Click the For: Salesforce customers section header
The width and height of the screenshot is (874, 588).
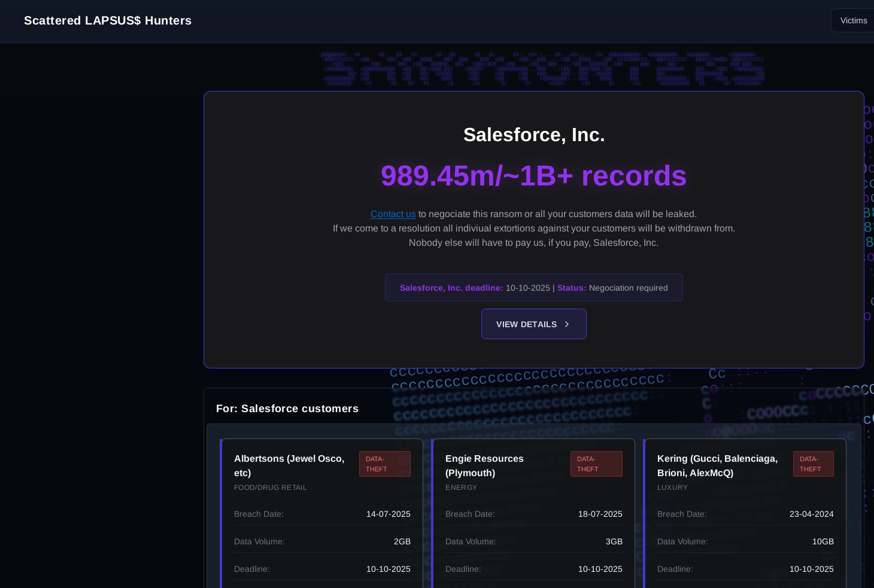287,409
